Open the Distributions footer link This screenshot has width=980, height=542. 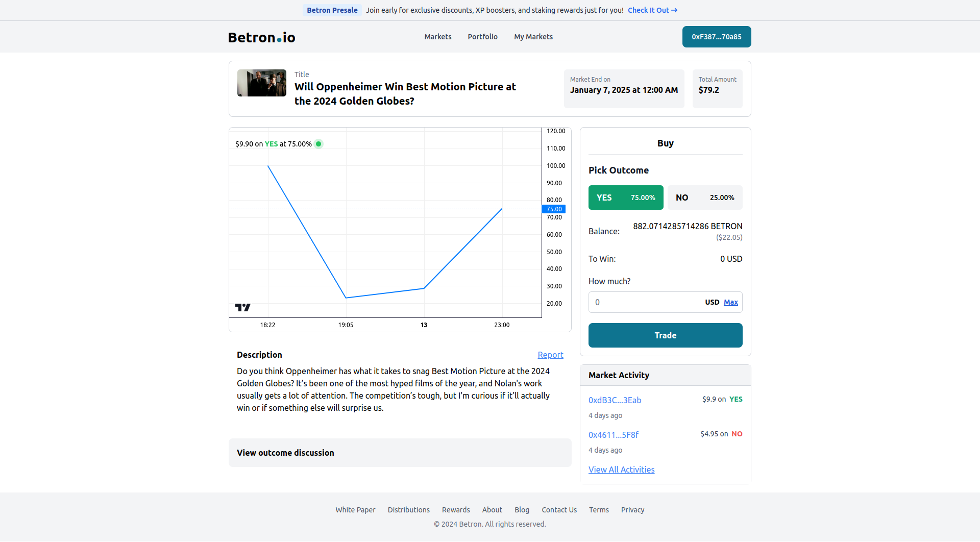point(409,510)
